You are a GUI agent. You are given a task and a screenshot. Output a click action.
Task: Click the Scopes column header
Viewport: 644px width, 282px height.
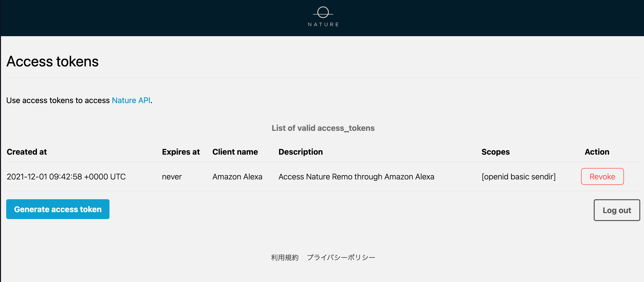(x=495, y=152)
